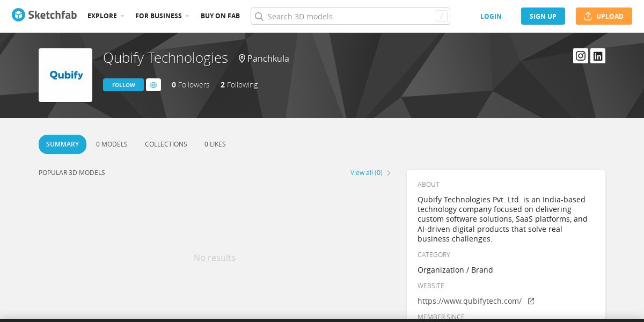Click the gear settings icon beside Follow
Image resolution: width=644 pixels, height=322 pixels.
(x=153, y=85)
